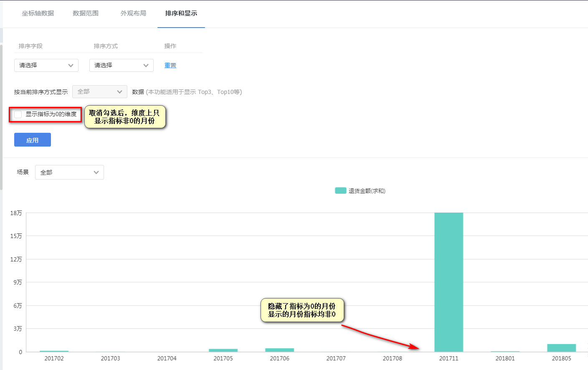Open the 坐标轴数据 tab

[x=38, y=13]
